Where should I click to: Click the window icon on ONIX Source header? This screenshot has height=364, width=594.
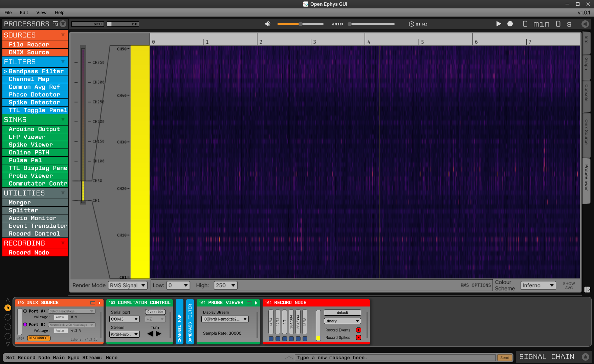pos(92,303)
